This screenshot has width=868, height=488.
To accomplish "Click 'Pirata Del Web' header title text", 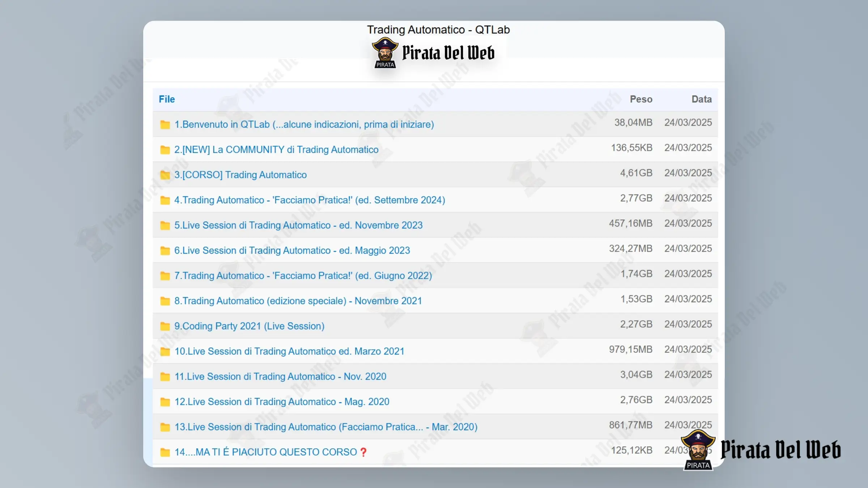I will tap(448, 53).
